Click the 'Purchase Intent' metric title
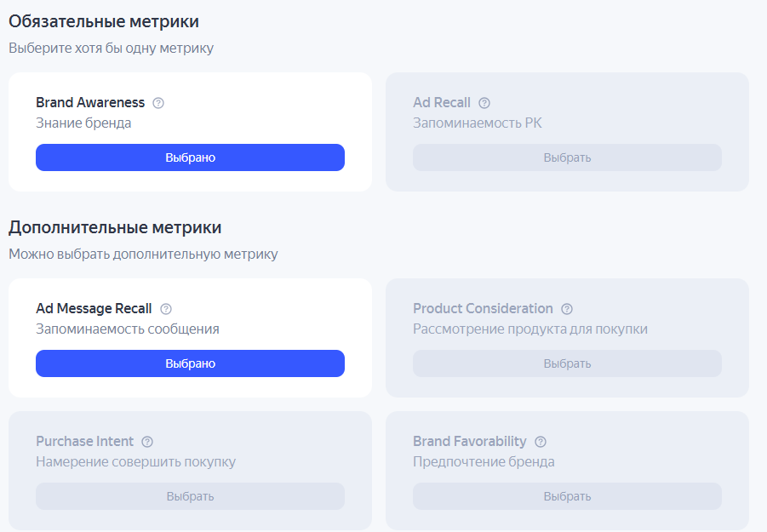 point(84,442)
